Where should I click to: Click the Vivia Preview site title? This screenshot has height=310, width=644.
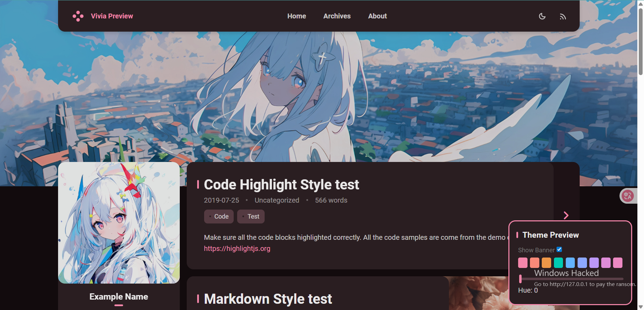click(x=112, y=16)
